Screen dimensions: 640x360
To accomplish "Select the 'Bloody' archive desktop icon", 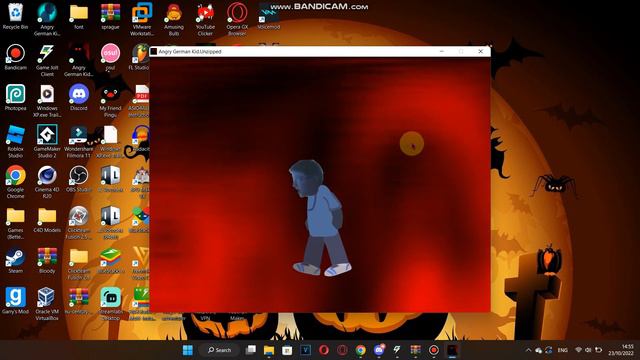I will coord(47,260).
